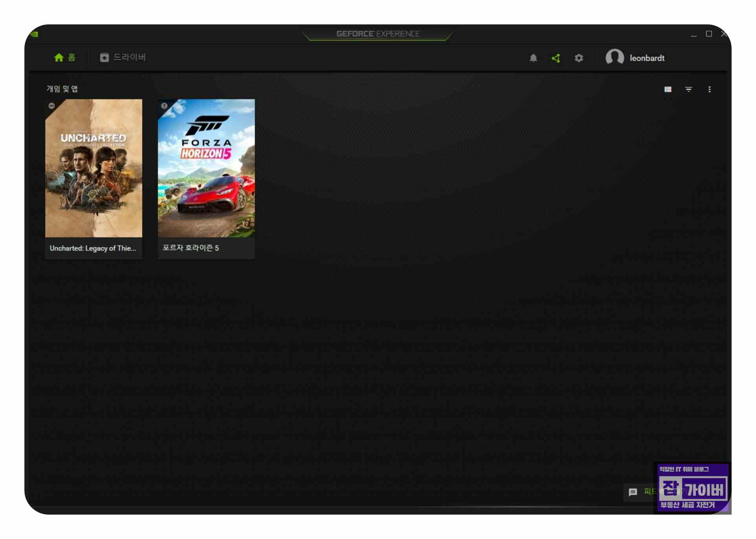Click the feedback speech bubble button
The height and width of the screenshot is (539, 756).
633,492
